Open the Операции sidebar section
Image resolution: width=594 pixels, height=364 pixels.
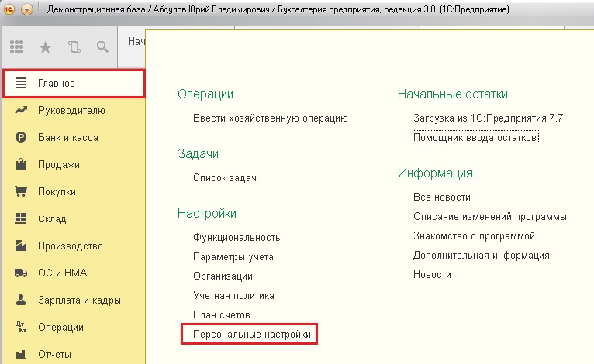point(74,328)
